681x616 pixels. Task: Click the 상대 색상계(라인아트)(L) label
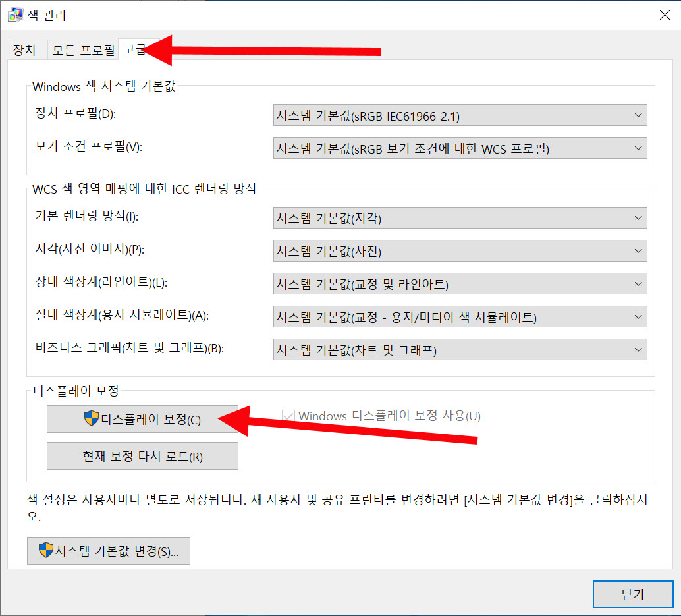pyautogui.click(x=101, y=282)
